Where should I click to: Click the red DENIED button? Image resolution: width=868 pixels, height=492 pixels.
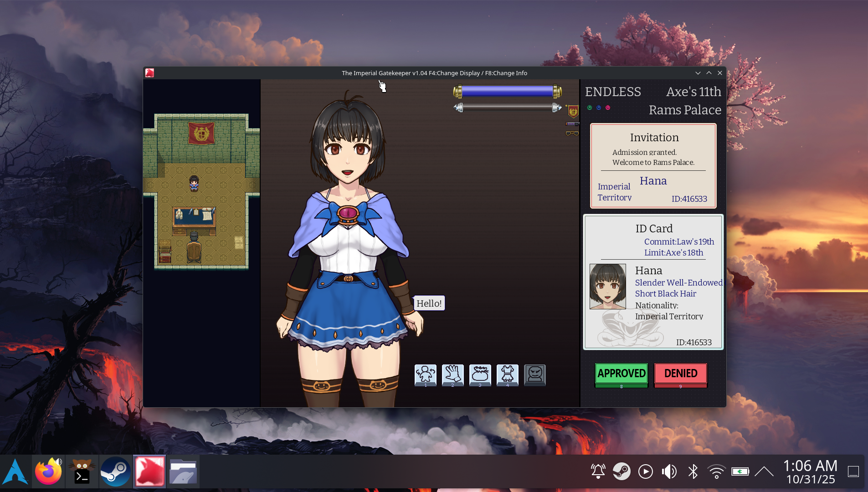coord(681,374)
